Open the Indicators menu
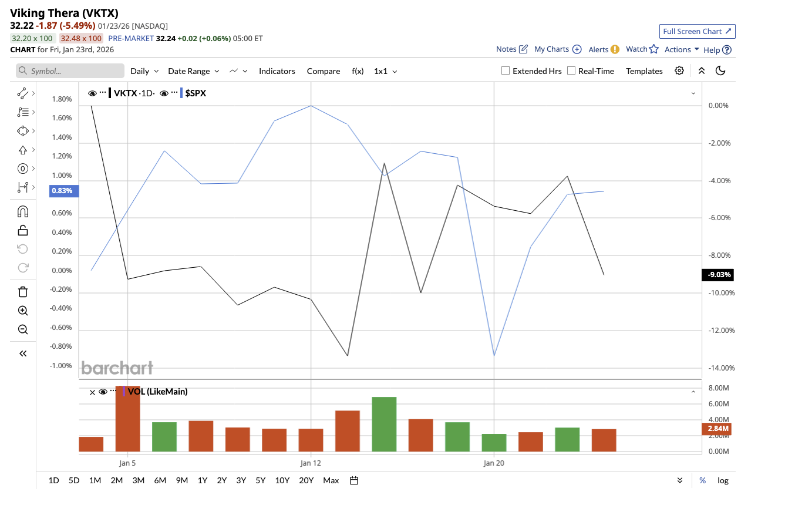Viewport: 795px width, 532px height. pyautogui.click(x=277, y=71)
